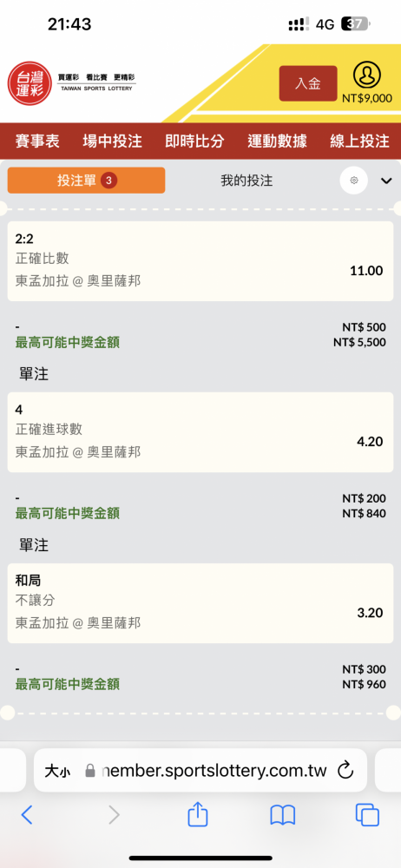Open Safari bookmarks book icon

coord(282,815)
